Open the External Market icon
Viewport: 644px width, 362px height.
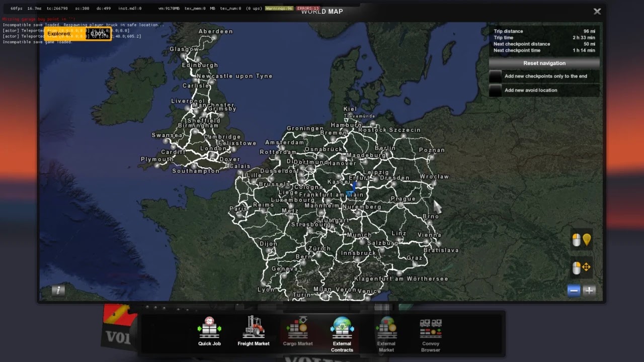tap(386, 327)
